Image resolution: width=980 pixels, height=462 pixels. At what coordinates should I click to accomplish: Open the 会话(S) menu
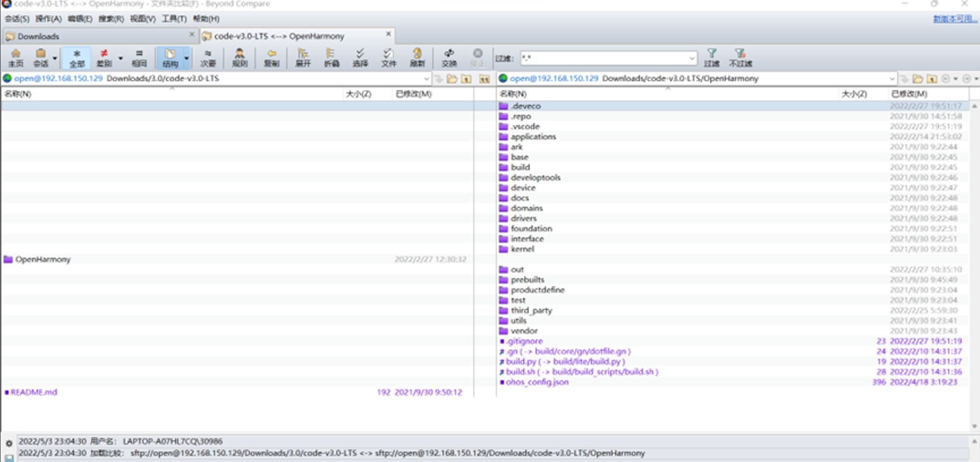point(17,19)
